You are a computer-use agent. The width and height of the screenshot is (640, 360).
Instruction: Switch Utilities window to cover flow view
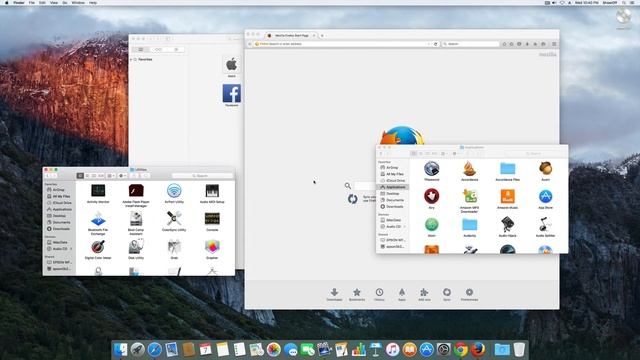(101, 176)
